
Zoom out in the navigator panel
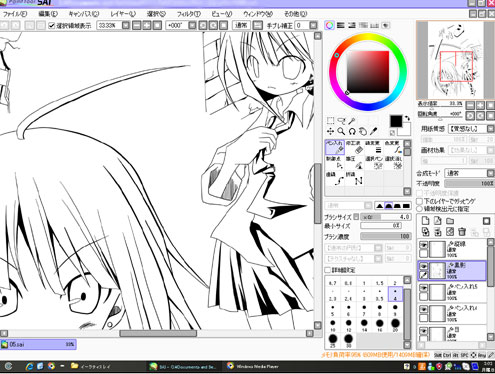[x=470, y=105]
